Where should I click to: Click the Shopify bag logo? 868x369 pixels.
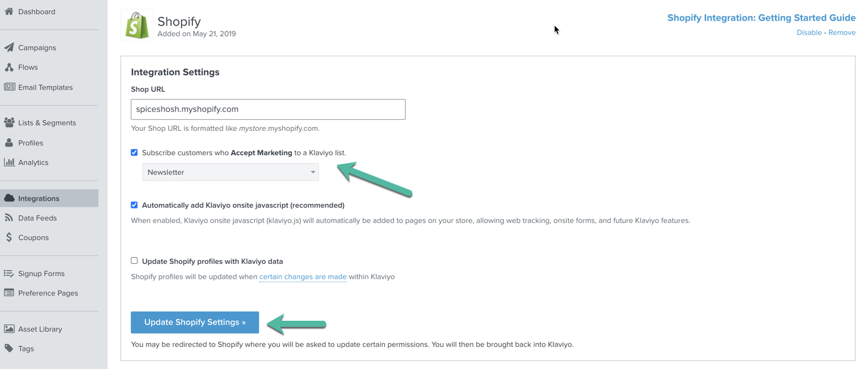(137, 25)
